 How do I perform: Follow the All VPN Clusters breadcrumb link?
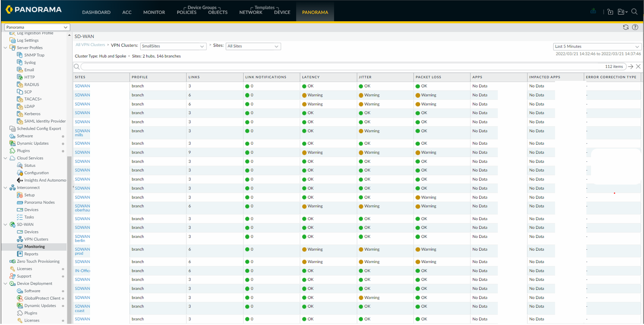pos(90,45)
